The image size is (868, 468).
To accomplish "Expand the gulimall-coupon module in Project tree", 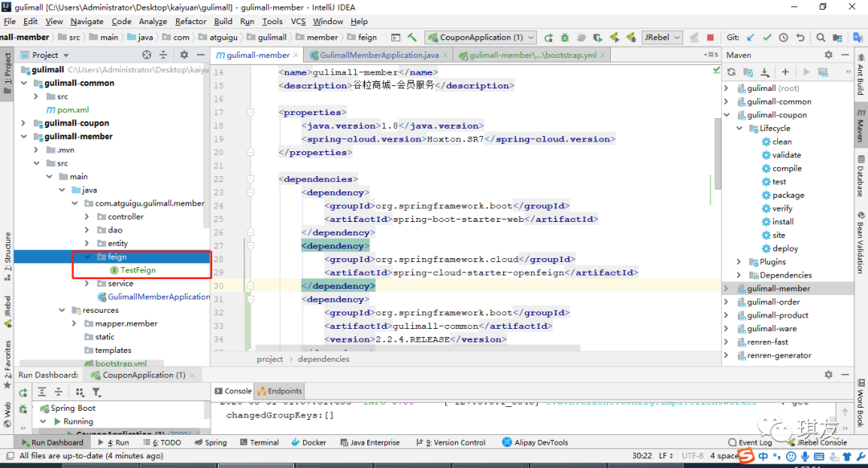I will tap(23, 123).
